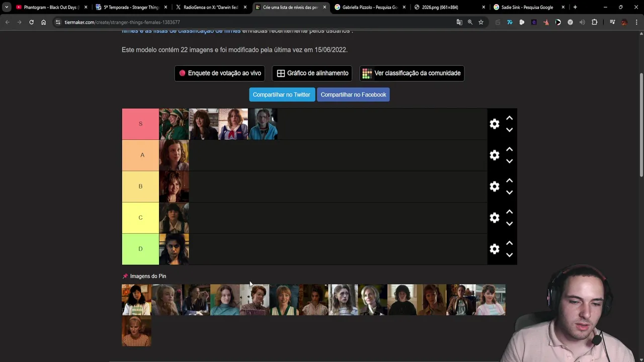
Task: Go forward to the next page
Action: click(19, 22)
